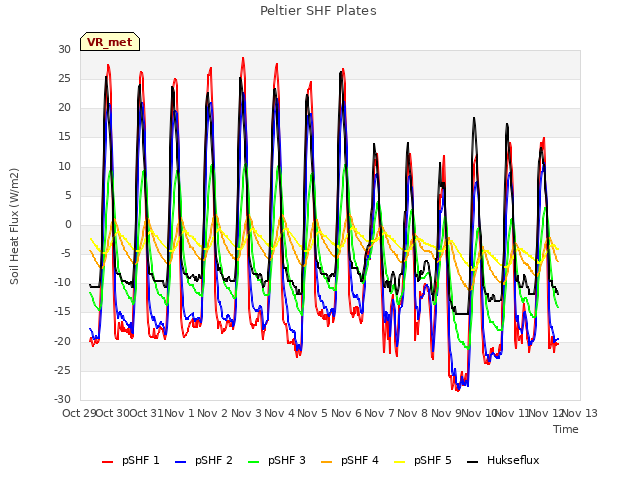The image size is (640, 480).
Task: Click the 30 y-axis tick label
Action: [64, 49]
